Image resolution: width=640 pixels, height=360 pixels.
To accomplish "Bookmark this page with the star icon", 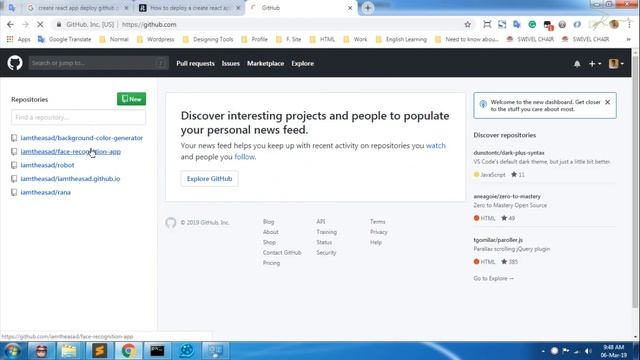I will [467, 24].
